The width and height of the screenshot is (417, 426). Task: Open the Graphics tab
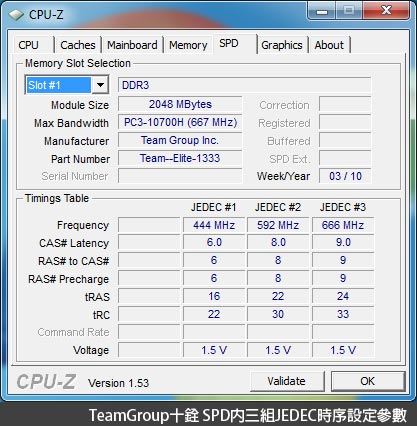[x=282, y=45]
